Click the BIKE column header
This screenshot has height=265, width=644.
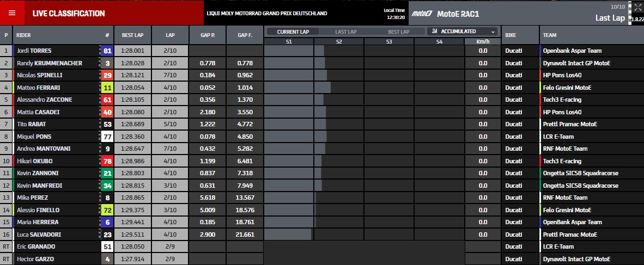point(511,35)
